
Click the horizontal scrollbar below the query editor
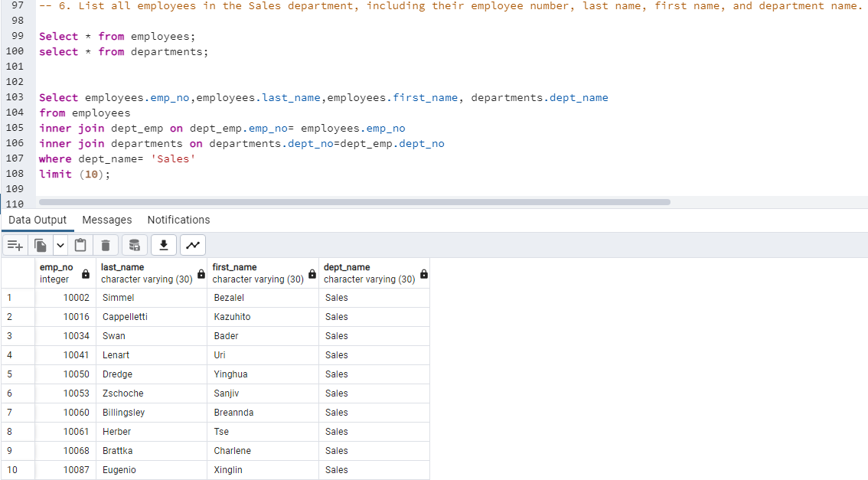click(x=352, y=202)
